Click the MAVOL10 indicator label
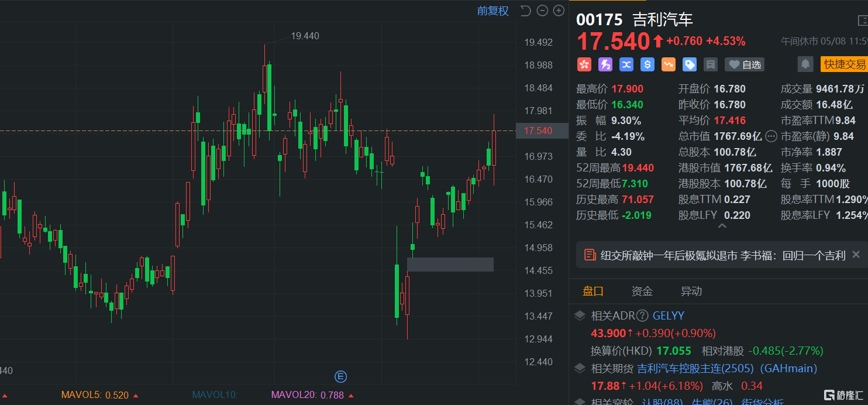Viewport: 868px width, 405px height. pos(214,395)
